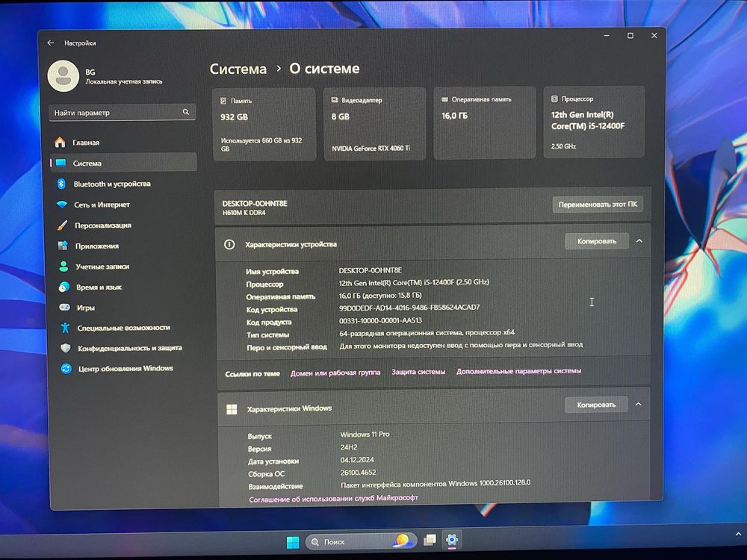
Task: Open the Видеоадаптер 8 GB card
Action: (374, 123)
